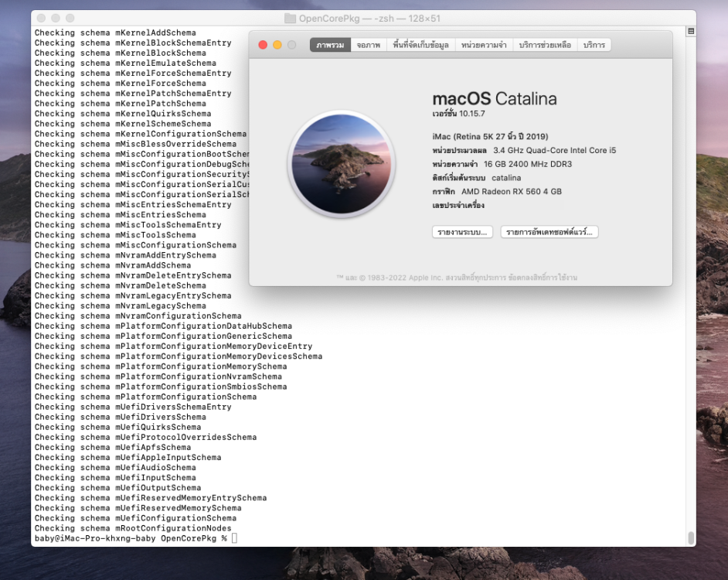728x580 pixels.
Task: Click line 'Checking schema mUefiReservedMemoryEntrySchema'
Action: 151,498
